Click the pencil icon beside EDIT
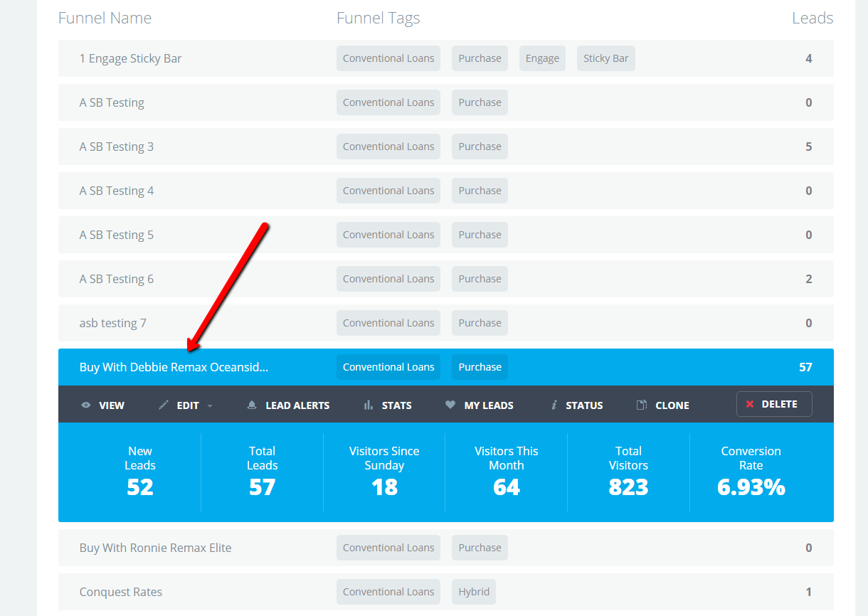The image size is (868, 616). (164, 405)
